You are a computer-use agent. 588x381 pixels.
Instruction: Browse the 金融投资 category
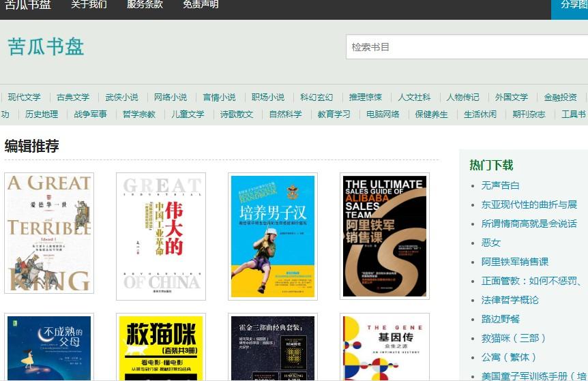[561, 97]
